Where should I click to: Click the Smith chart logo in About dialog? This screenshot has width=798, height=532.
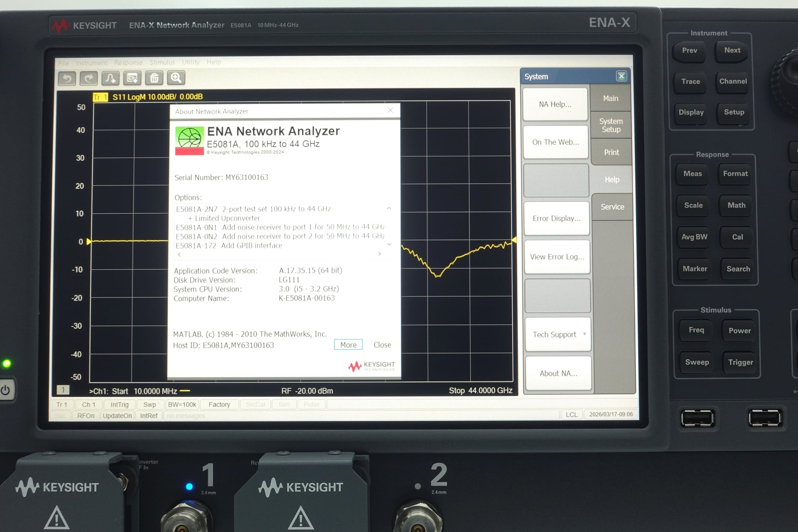point(189,141)
